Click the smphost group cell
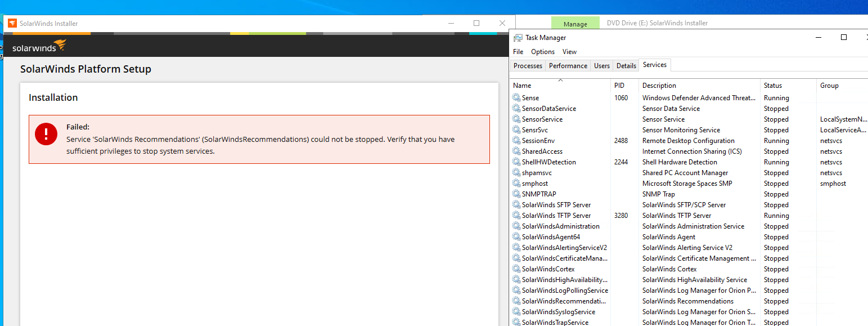 (833, 184)
